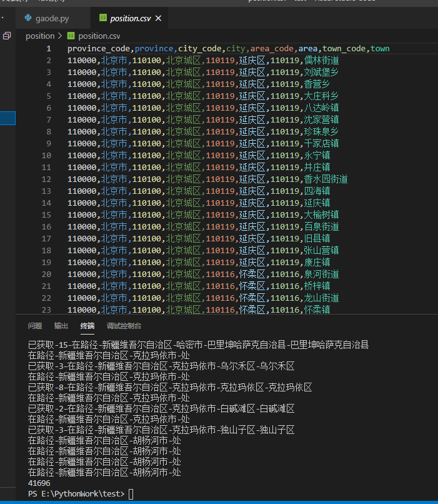Select the 终端 panel tab
Screen dimensions: 438x504
coord(87,326)
